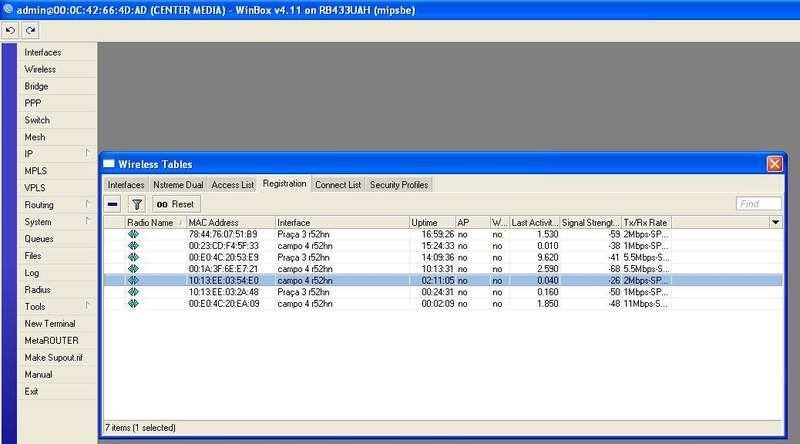
Task: Sort by the Uptime column header
Action: (432, 223)
